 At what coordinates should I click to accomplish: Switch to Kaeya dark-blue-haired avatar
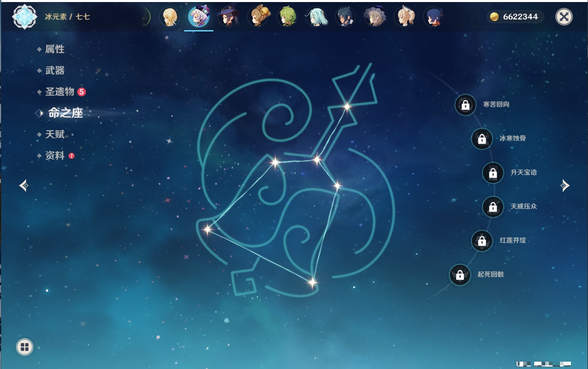(x=345, y=17)
